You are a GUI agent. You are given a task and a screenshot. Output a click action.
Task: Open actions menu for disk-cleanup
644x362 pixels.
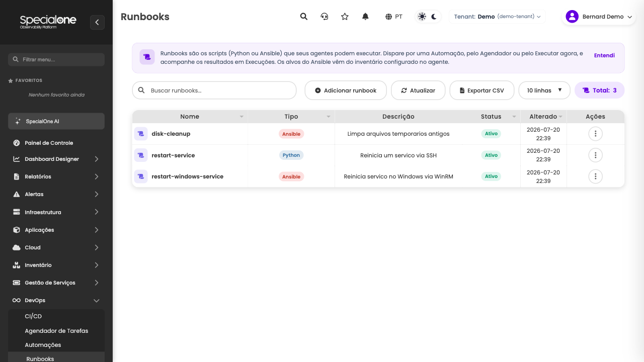pos(595,134)
